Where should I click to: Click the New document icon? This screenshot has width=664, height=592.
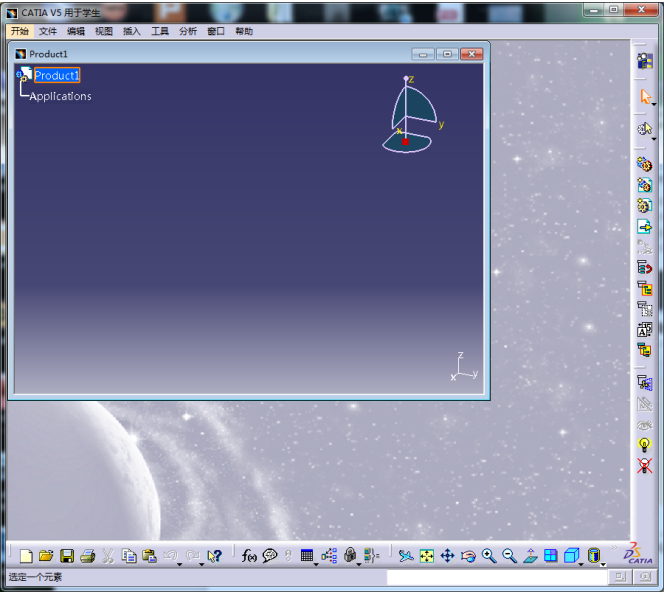26,556
